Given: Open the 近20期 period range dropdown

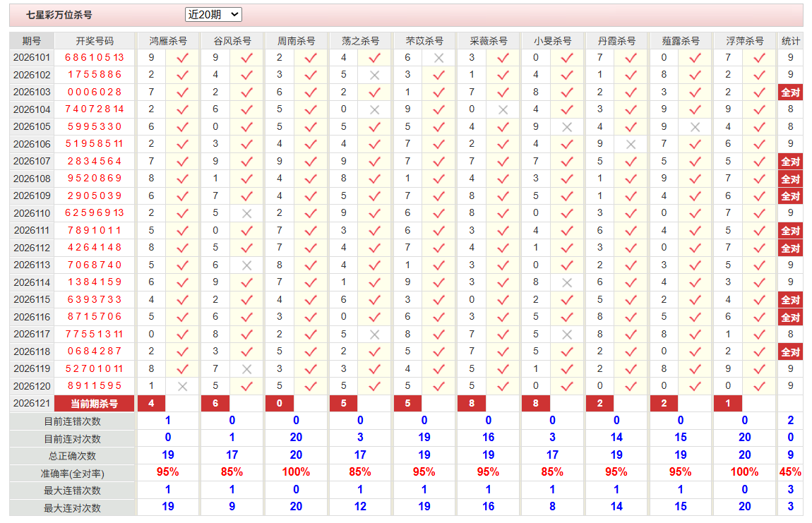Looking at the screenshot, I should tap(213, 15).
